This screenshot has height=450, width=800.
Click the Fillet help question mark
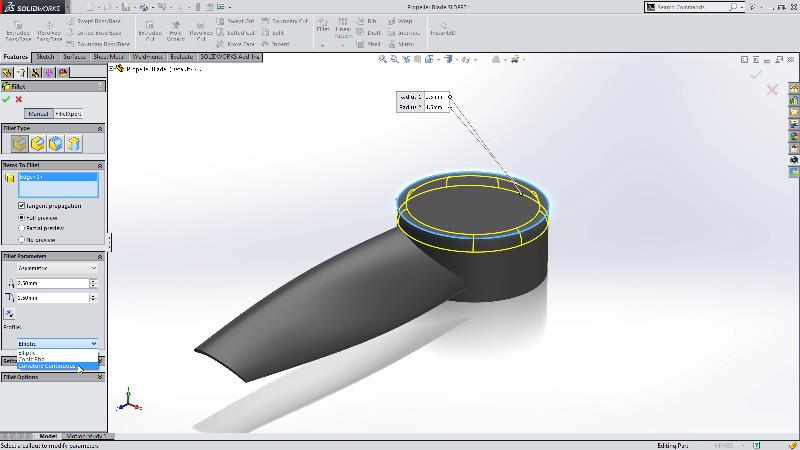pos(100,87)
